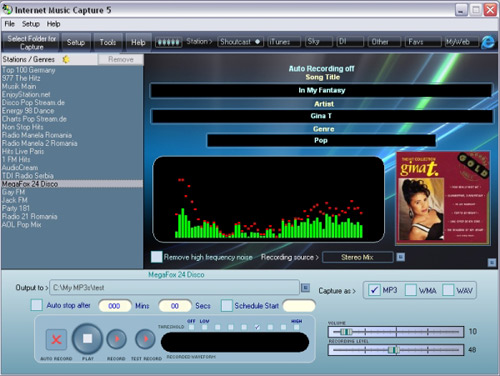Select station Energy 98 Dance
The width and height of the screenshot is (500, 376).
tap(72, 111)
